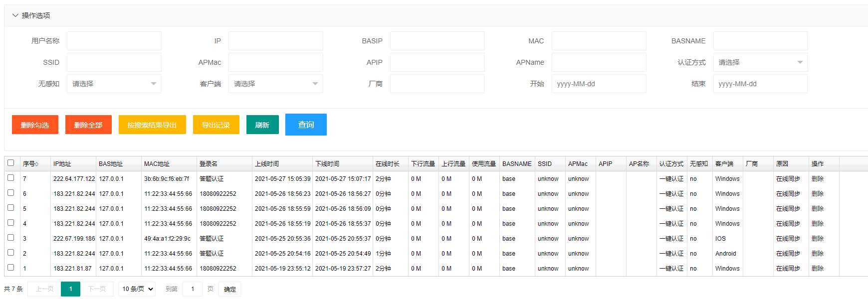868x299 pixels.
Task: Focus the APName input field
Action: (x=599, y=62)
